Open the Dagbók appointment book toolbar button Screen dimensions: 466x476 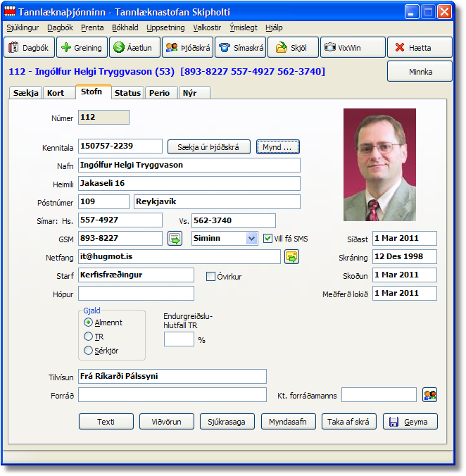pyautogui.click(x=29, y=48)
